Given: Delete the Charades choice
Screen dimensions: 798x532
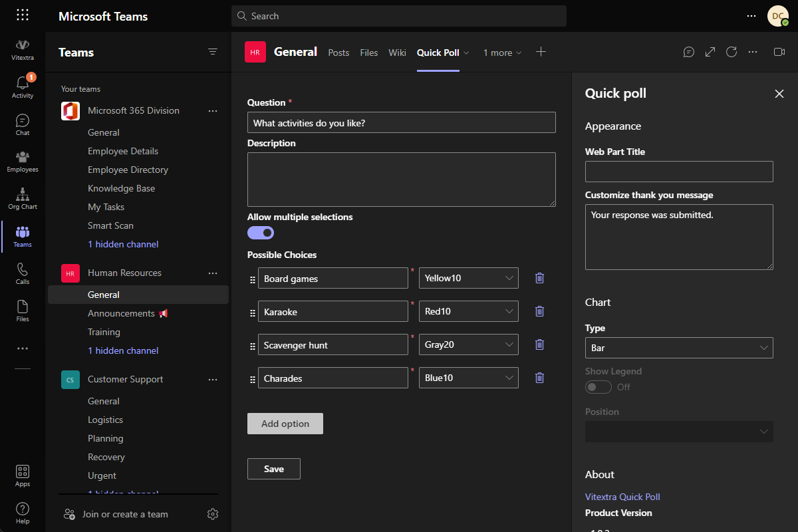Looking at the screenshot, I should coord(540,378).
